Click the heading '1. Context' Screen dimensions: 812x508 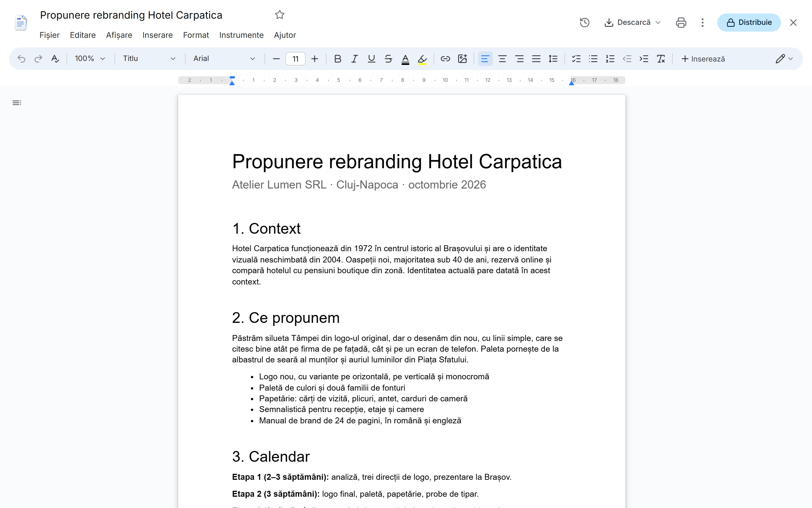coord(266,229)
